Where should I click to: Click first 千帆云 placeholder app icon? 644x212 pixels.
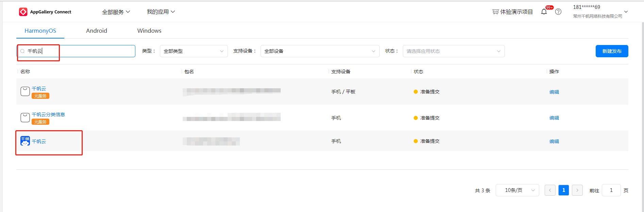(x=25, y=91)
